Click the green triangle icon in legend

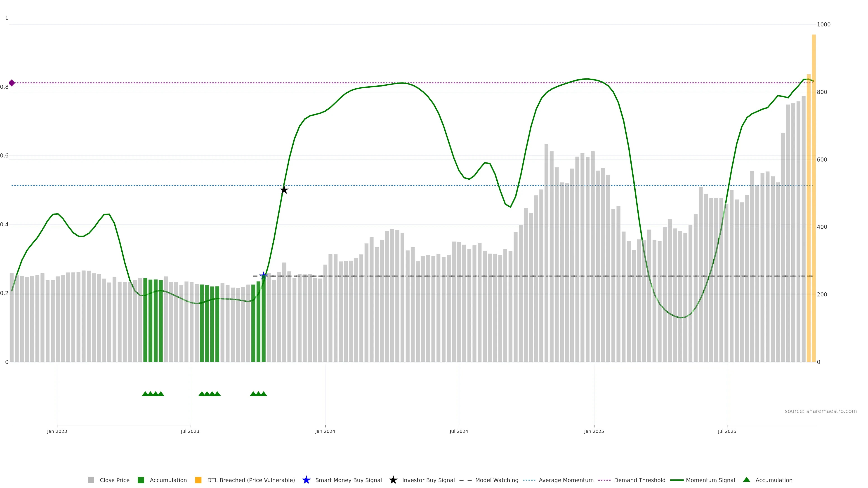point(746,480)
